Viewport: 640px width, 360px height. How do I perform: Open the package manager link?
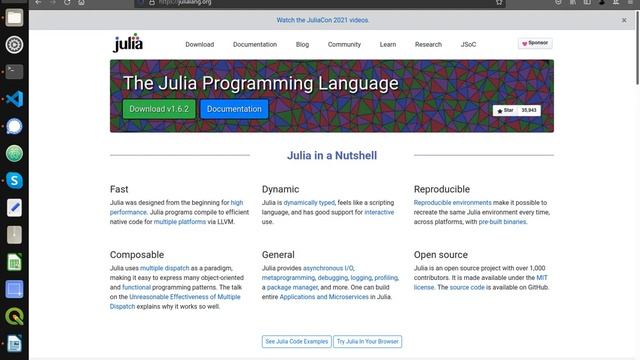(x=292, y=287)
